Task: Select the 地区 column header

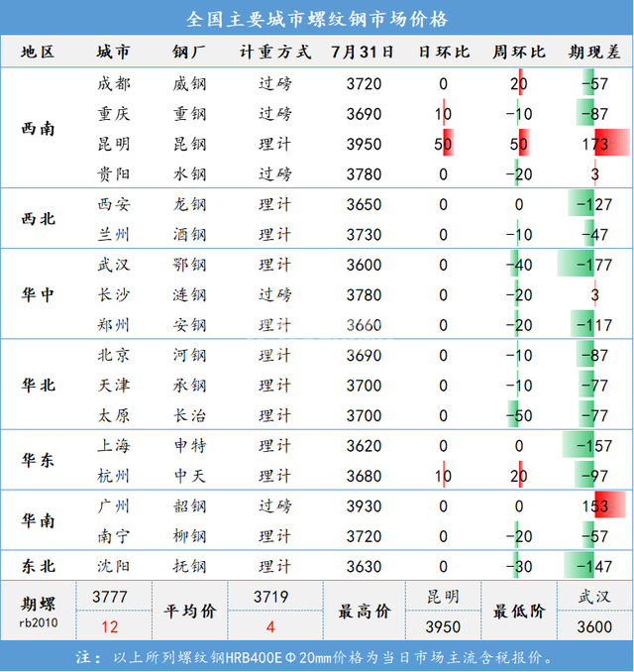Action: pyautogui.click(x=38, y=52)
